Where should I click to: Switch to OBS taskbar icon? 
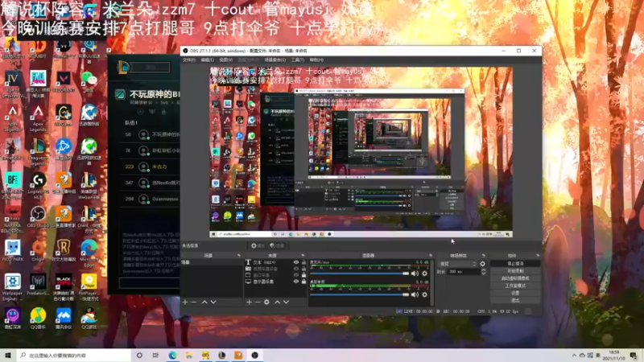[x=254, y=355]
